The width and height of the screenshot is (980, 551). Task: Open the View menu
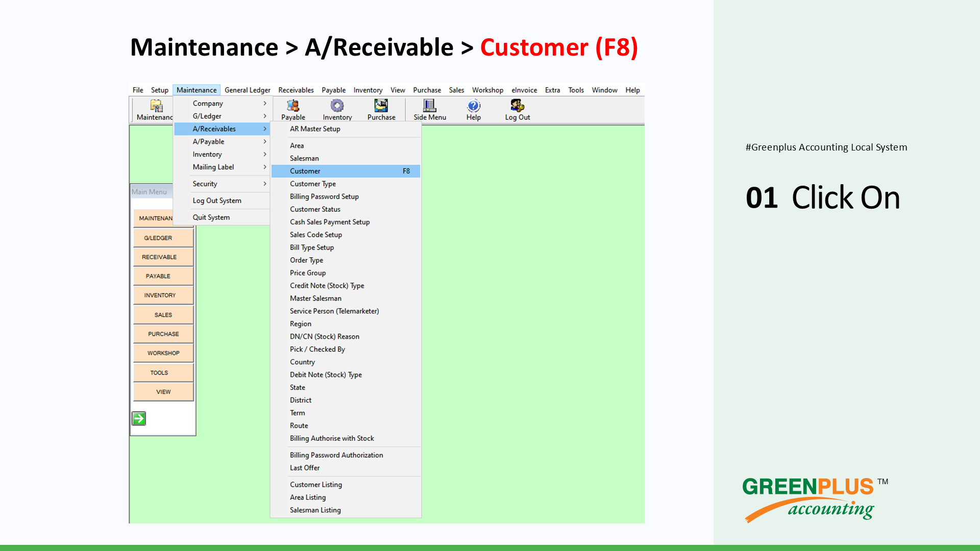pyautogui.click(x=398, y=90)
